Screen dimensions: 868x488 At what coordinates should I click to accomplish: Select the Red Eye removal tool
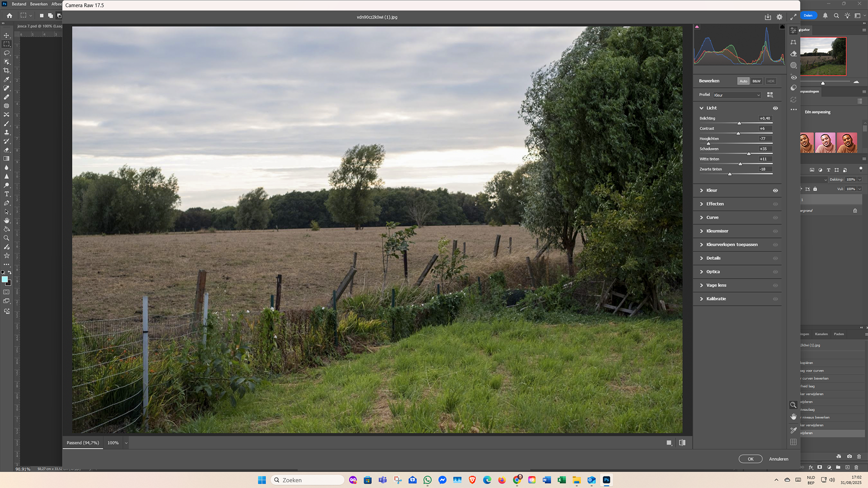pos(793,77)
